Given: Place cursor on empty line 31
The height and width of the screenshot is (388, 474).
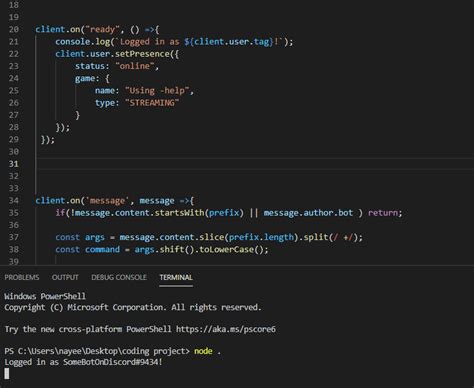Looking at the screenshot, I should pos(255,164).
